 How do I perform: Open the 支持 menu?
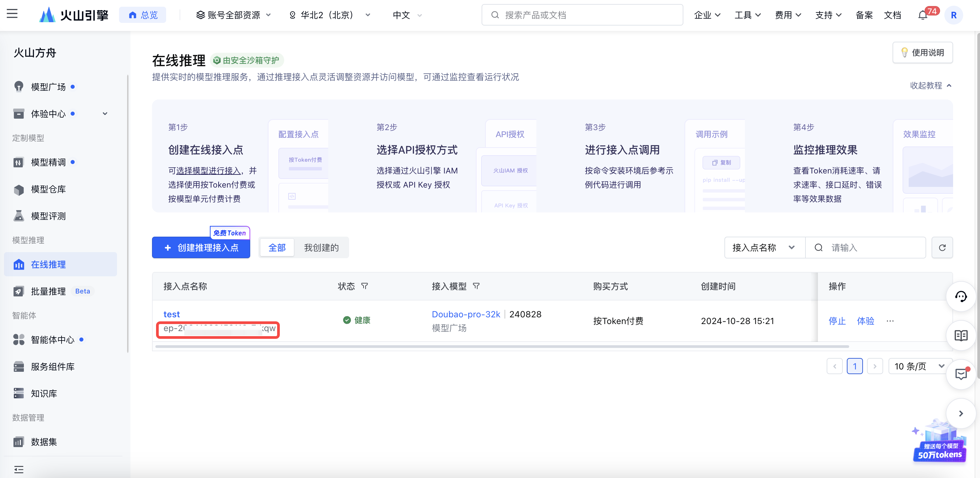828,15
